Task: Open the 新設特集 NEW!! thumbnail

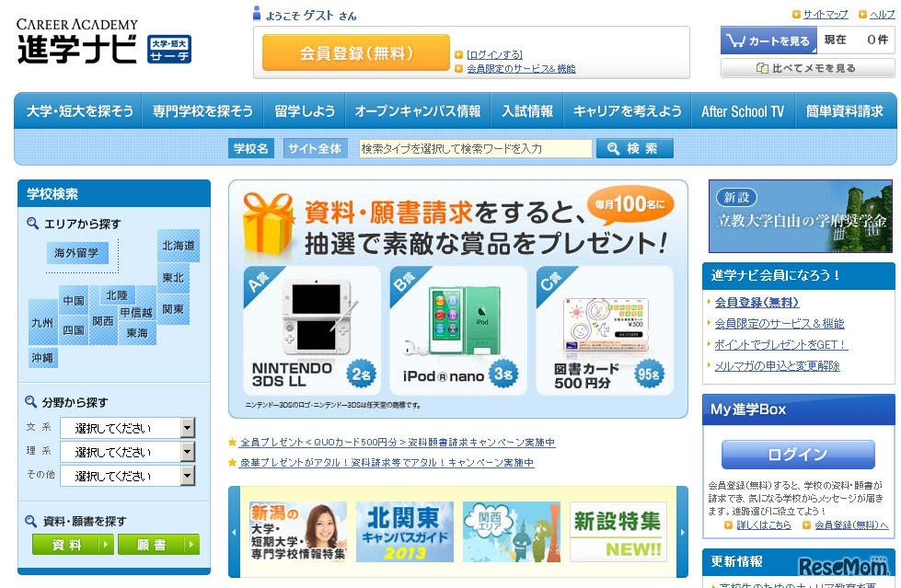Action: click(x=618, y=532)
